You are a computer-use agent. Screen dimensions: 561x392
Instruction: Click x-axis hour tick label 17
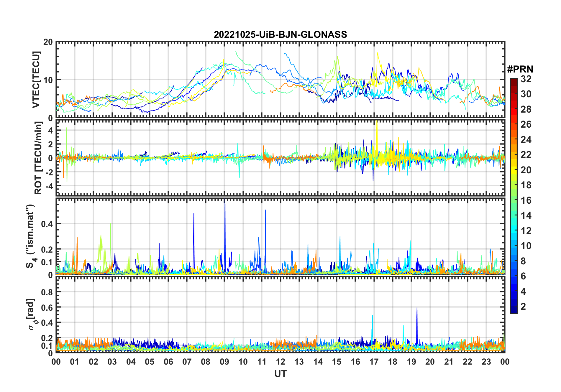tap(374, 362)
